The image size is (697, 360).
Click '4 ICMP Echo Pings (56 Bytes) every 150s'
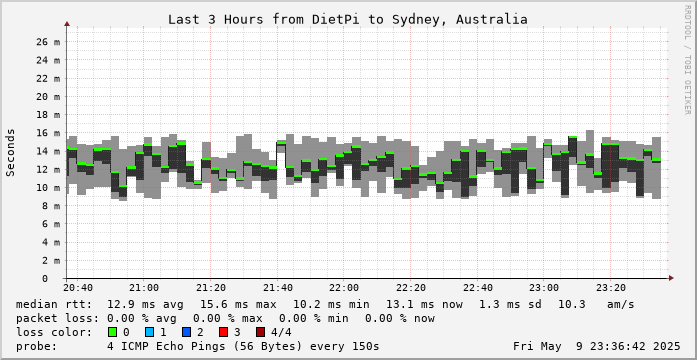tap(244, 346)
